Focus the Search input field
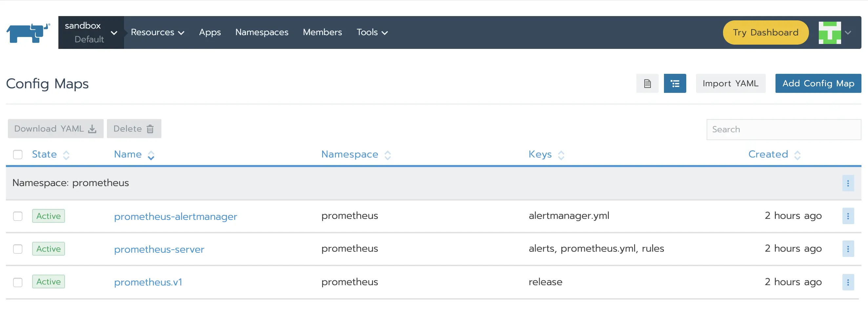 [x=783, y=129]
